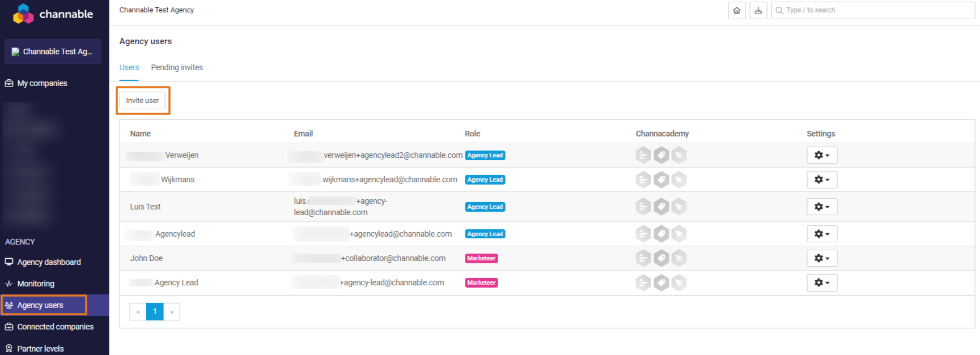Viewport: 980px width, 355px height.
Task: Open settings gear dropdown for John Doe
Action: click(x=822, y=258)
